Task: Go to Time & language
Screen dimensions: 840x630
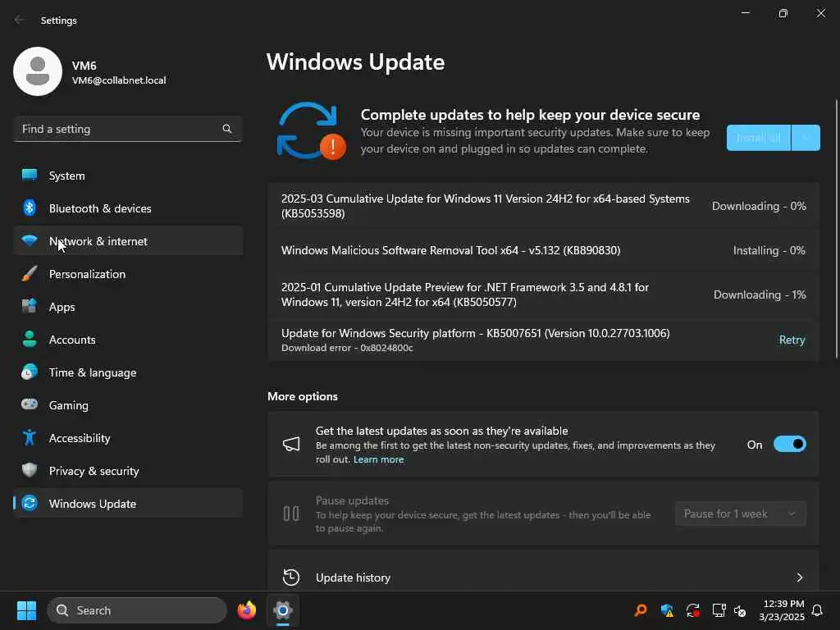Action: click(x=128, y=372)
